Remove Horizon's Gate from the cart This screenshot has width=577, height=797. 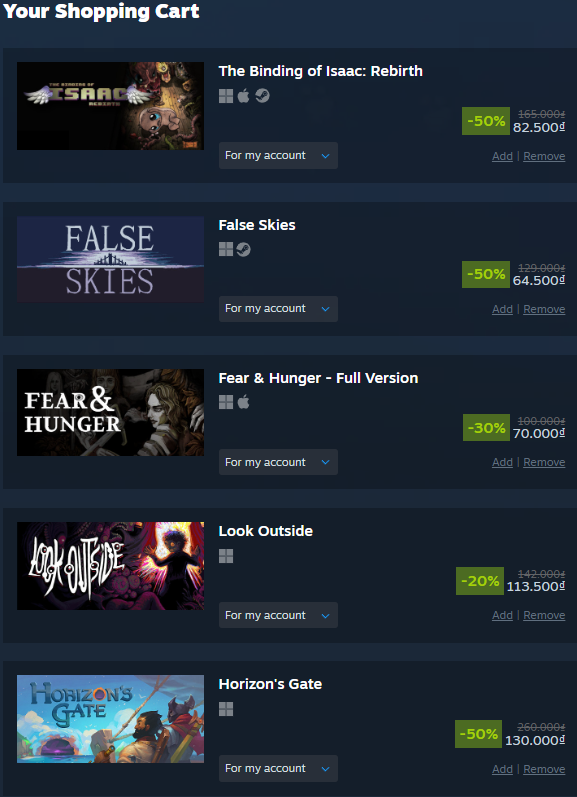[544, 769]
